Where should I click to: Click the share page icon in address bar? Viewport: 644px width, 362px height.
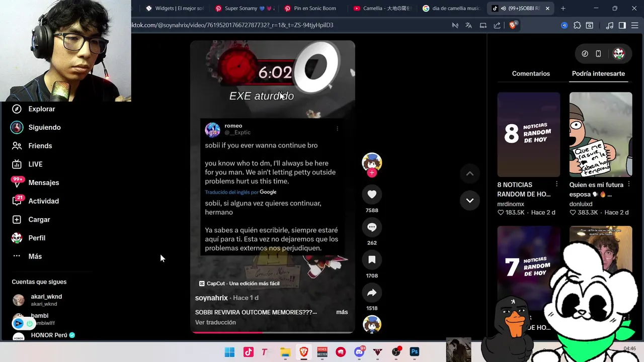point(497,26)
